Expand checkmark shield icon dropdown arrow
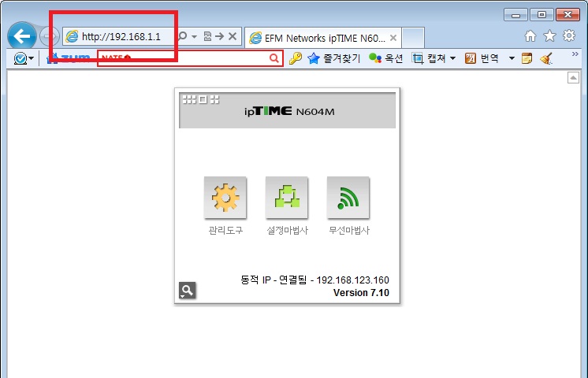The height and width of the screenshot is (378, 588). point(31,58)
